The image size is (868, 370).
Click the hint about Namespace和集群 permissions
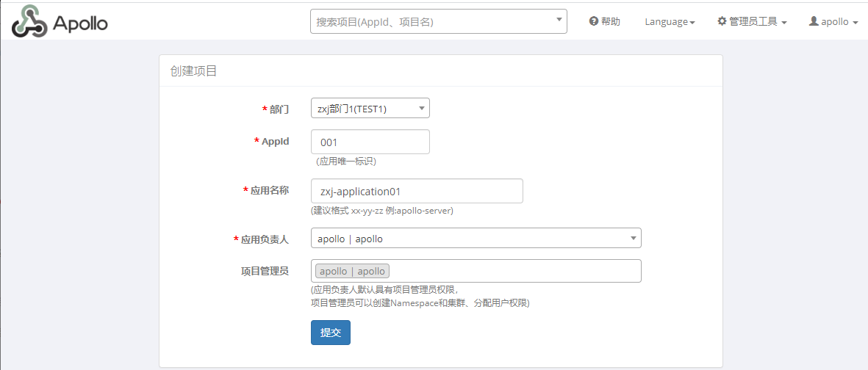click(x=420, y=303)
